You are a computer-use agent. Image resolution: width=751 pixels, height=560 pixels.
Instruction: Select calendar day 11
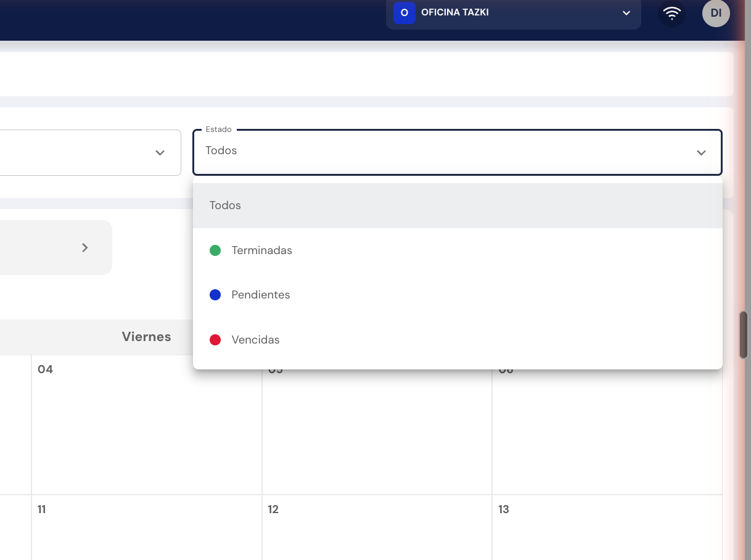147,528
